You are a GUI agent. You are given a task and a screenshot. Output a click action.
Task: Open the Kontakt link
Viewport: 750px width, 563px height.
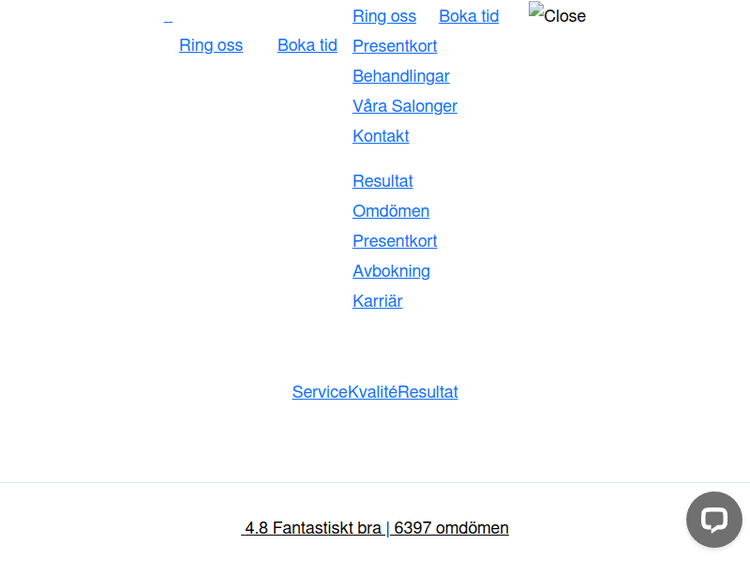point(380,136)
